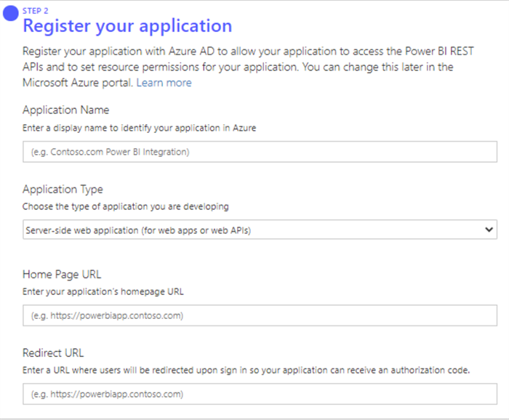The width and height of the screenshot is (509, 420).
Task: Click the Home Page URL input field
Action: coord(260,315)
